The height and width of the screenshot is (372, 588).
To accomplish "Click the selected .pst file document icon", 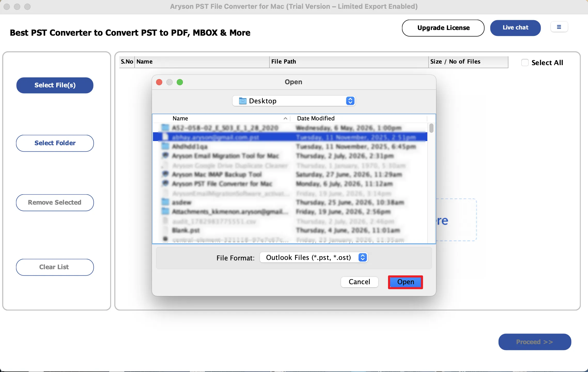I will click(x=165, y=137).
